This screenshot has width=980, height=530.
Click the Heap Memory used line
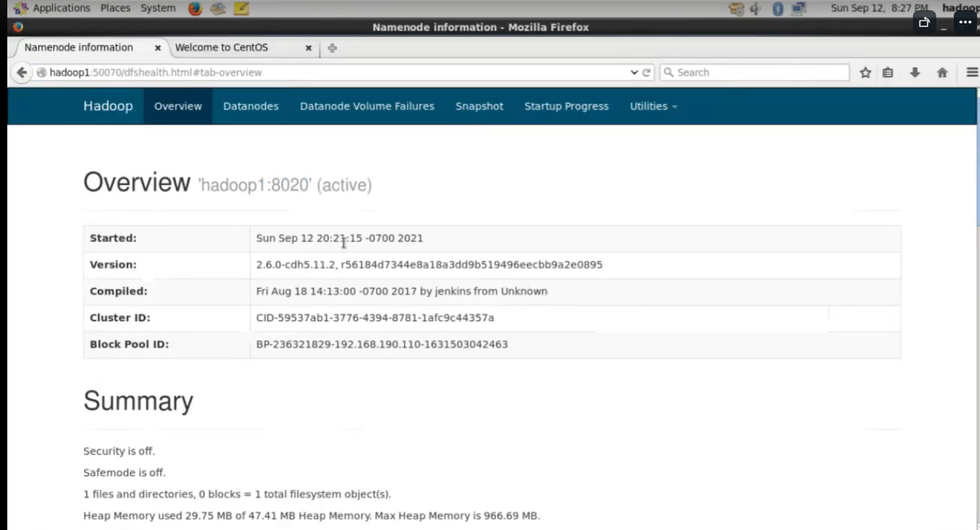click(x=311, y=515)
